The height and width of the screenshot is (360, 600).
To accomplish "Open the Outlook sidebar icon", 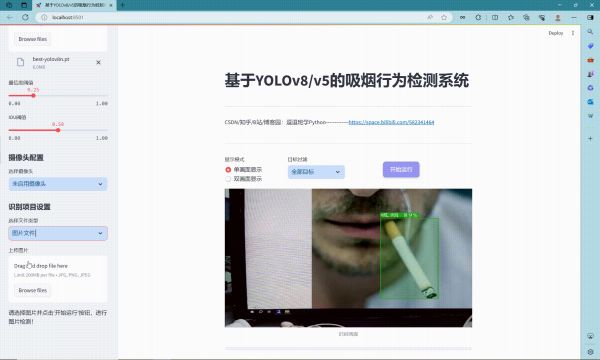I will click(590, 101).
